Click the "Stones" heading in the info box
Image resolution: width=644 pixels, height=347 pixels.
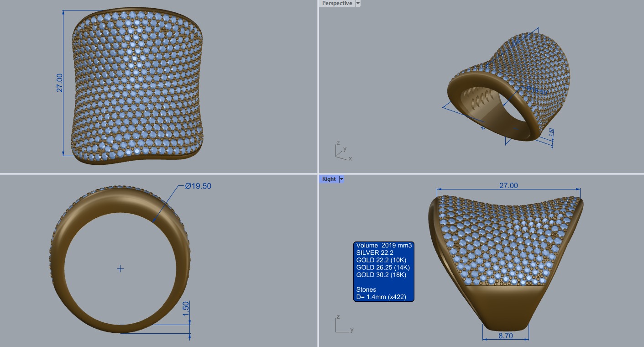pyautogui.click(x=366, y=289)
